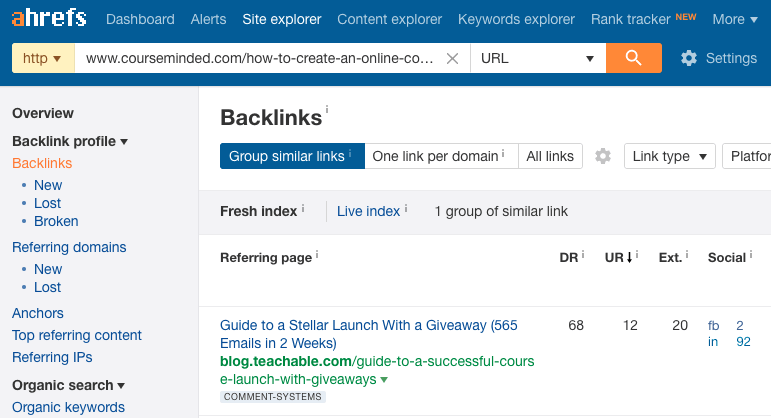
Task: Open the http protocol dropdown
Action: [42, 58]
